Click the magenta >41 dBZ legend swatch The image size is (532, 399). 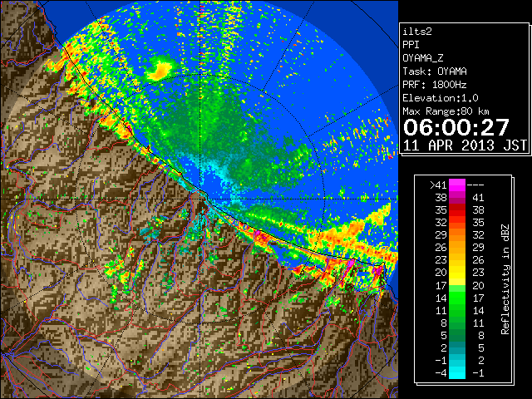(457, 185)
